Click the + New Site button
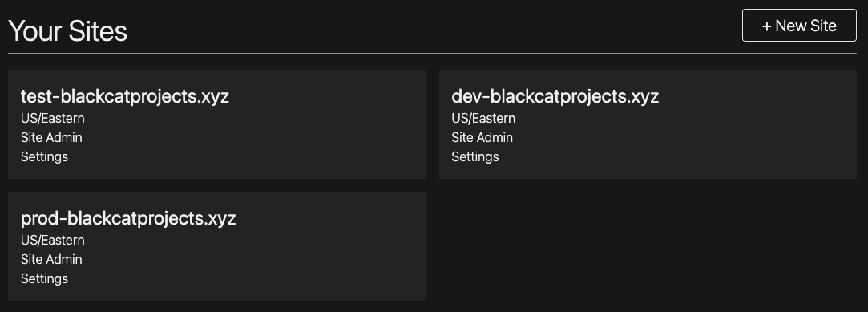The height and width of the screenshot is (312, 868). click(799, 26)
